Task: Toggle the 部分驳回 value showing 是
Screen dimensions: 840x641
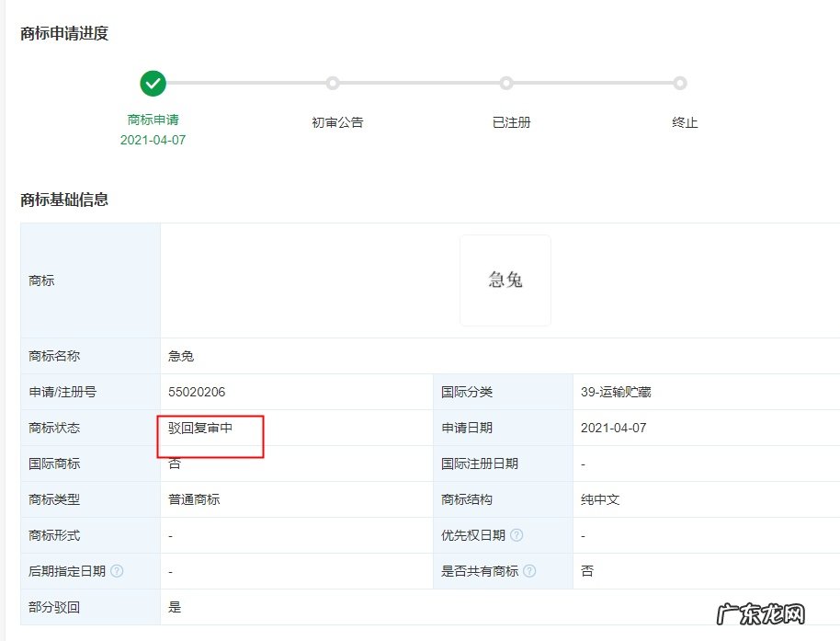Action: point(174,607)
